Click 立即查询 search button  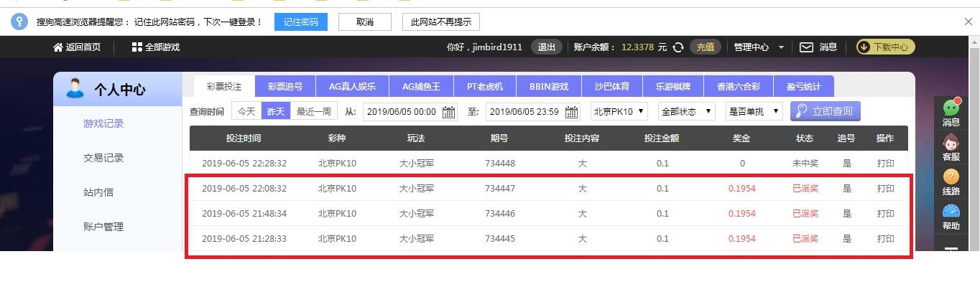(x=825, y=111)
